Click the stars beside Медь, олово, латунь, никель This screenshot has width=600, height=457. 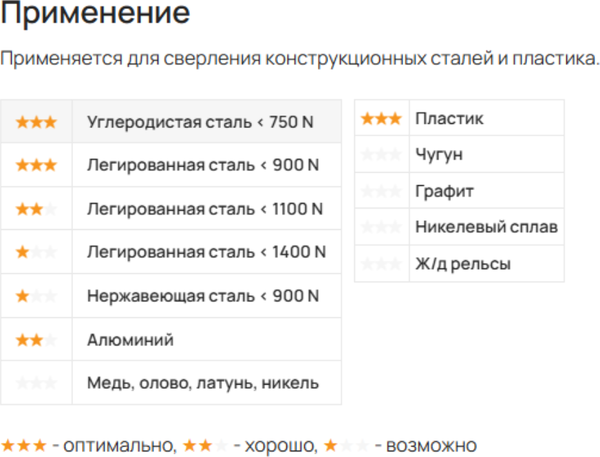click(36, 382)
